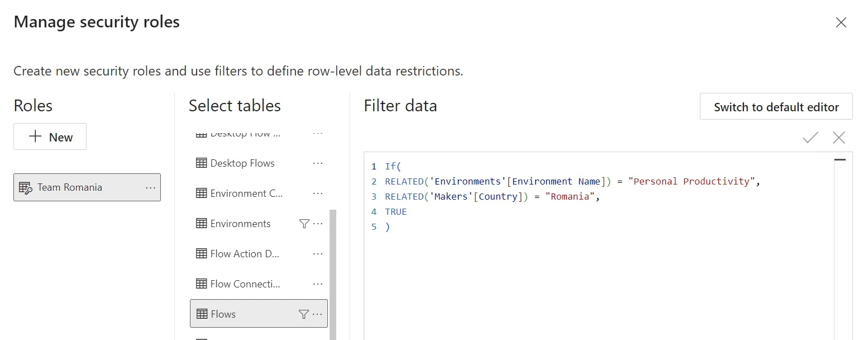The width and height of the screenshot is (868, 340).
Task: Click the table icon beside Environment C...
Action: click(x=202, y=193)
